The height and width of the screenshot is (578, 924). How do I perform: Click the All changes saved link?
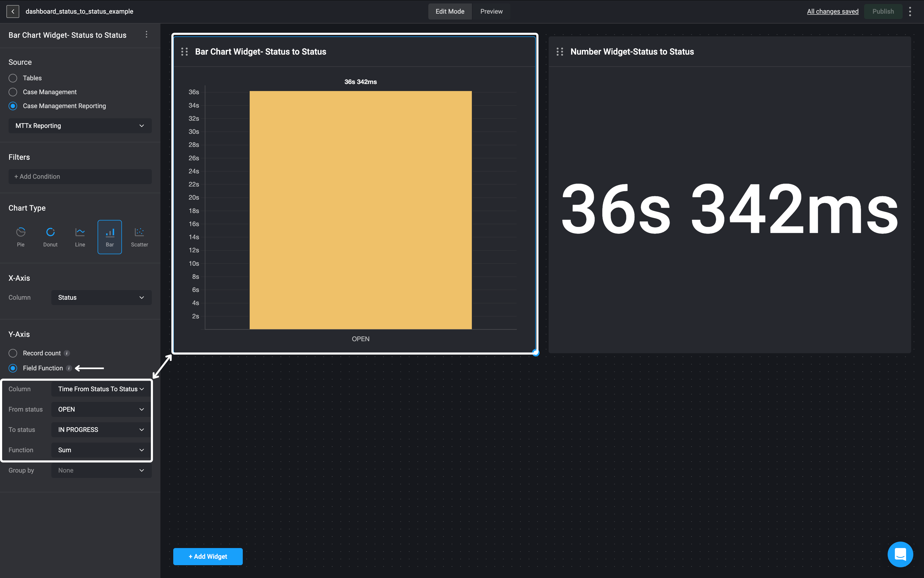(833, 12)
